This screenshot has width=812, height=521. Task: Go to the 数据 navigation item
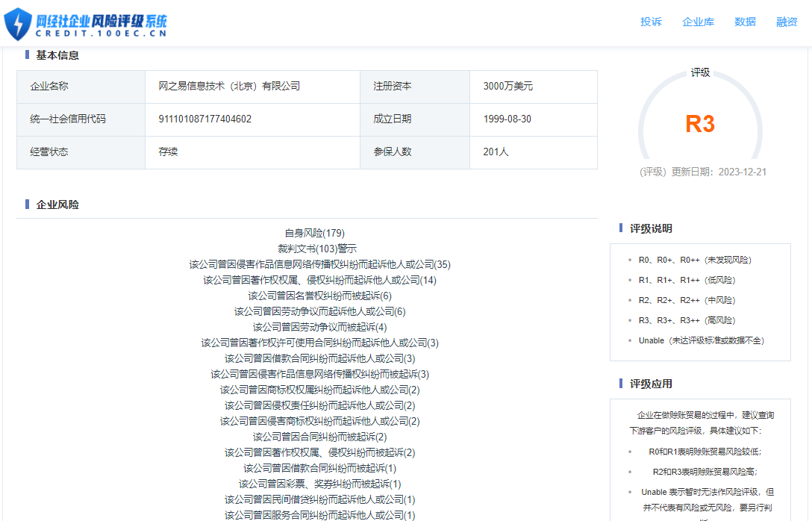pyautogui.click(x=745, y=22)
